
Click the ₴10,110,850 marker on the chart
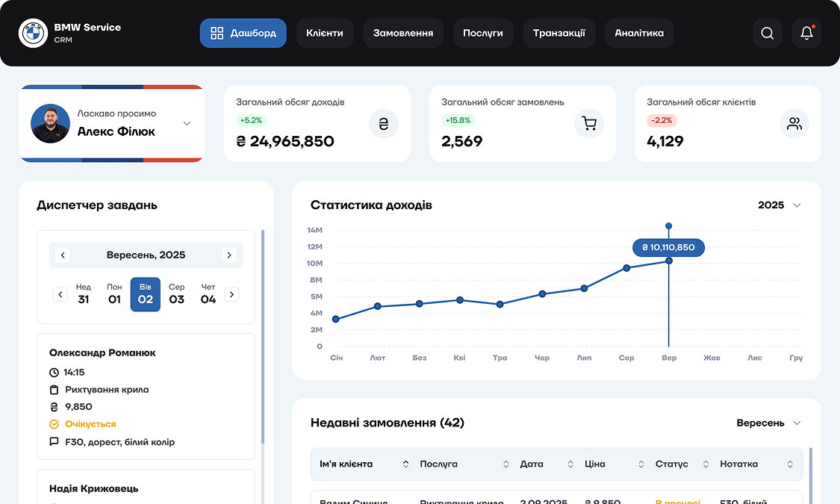(x=668, y=247)
